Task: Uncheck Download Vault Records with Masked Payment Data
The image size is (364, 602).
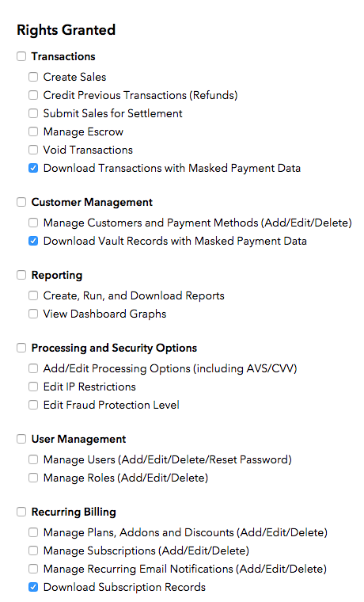Action: coord(33,241)
